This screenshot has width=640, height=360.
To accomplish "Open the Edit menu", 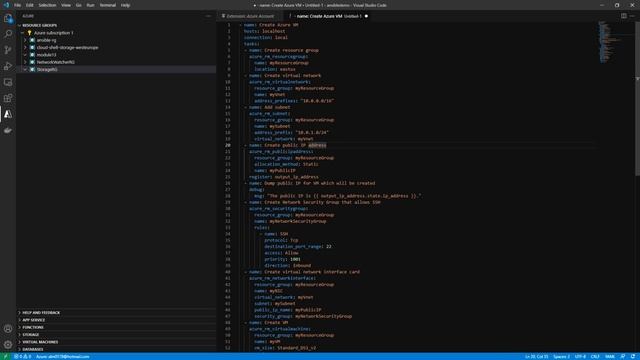I will 29,5.
